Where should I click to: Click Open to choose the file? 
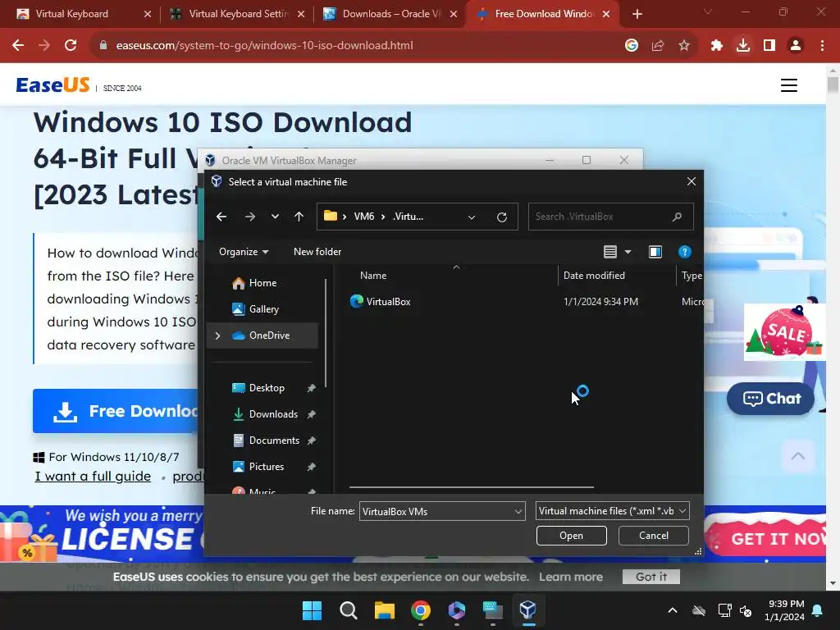pos(571,536)
